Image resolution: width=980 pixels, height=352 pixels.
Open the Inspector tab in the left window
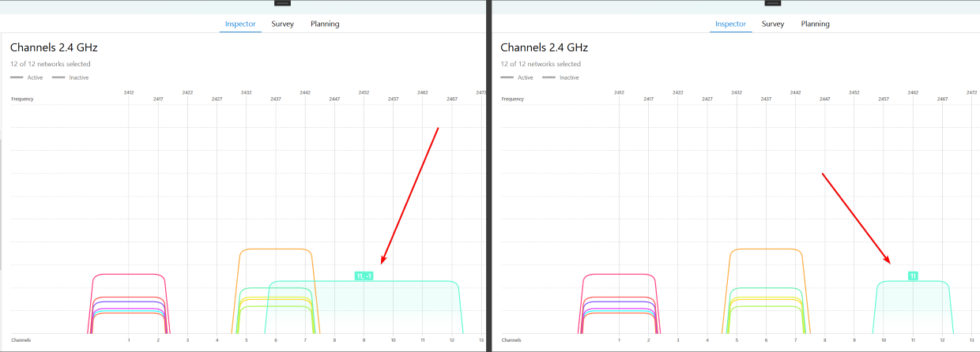point(240,24)
